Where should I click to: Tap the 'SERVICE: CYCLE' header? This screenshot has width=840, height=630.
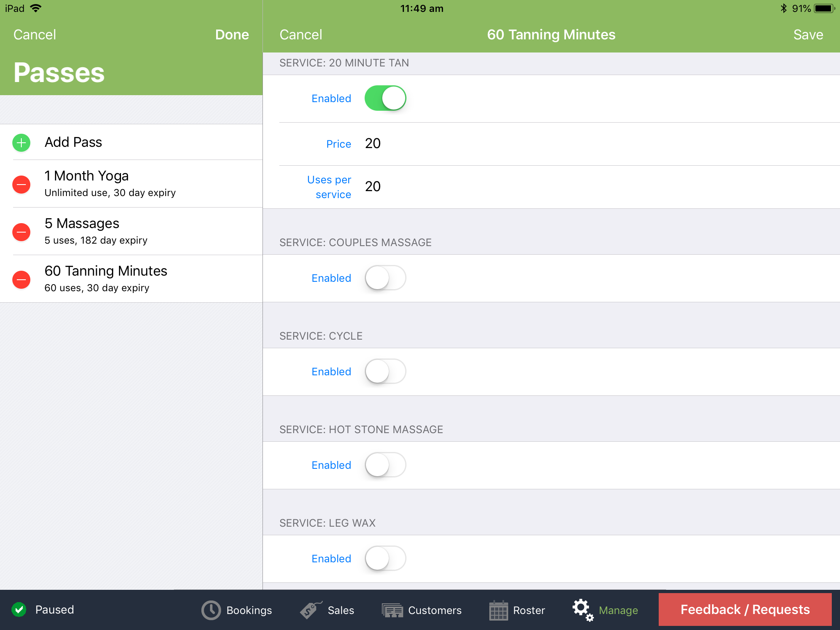point(321,336)
